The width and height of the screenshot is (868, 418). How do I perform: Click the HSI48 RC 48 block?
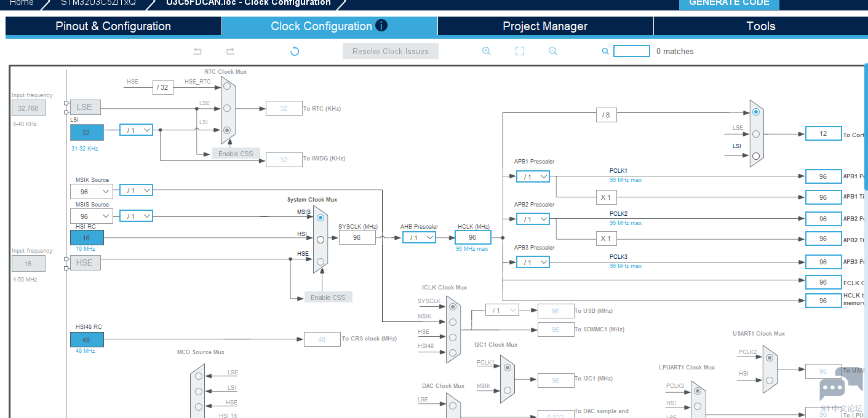[x=87, y=339]
